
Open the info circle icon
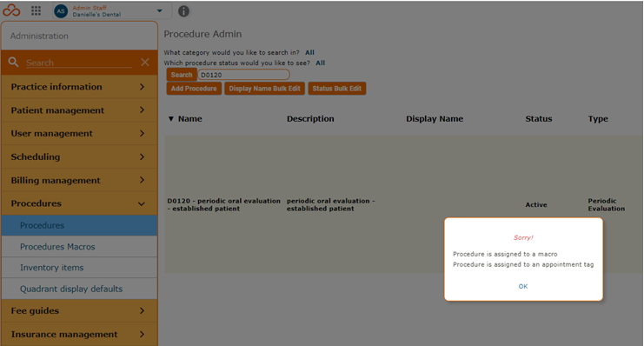(x=183, y=11)
